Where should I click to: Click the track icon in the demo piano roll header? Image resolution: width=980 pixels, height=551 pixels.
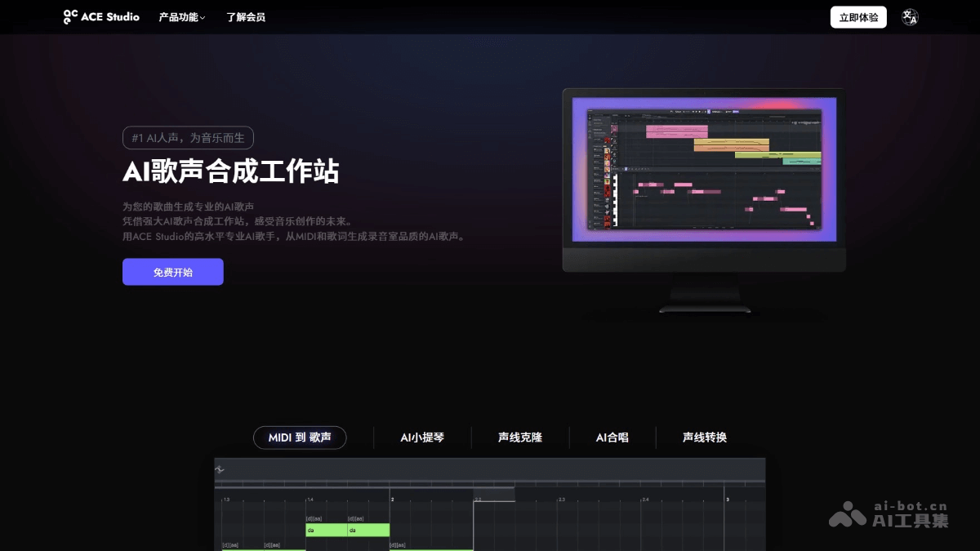[220, 469]
